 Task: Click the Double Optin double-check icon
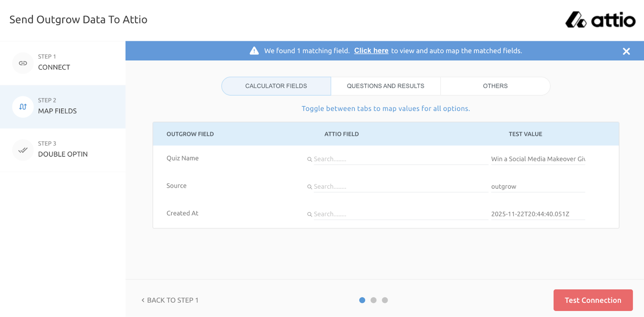coord(23,150)
